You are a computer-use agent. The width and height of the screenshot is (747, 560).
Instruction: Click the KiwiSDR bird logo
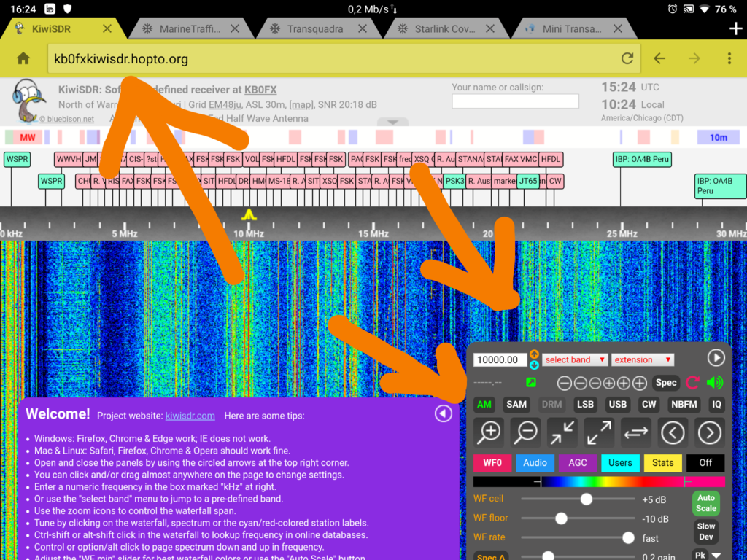28,99
